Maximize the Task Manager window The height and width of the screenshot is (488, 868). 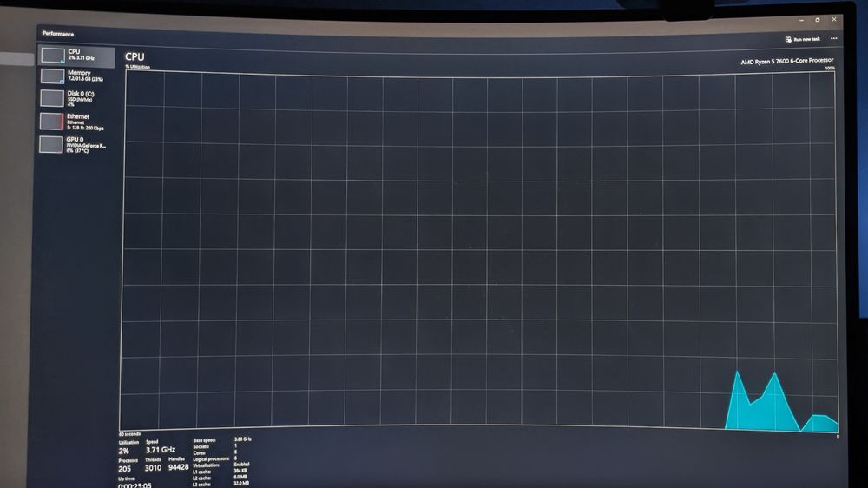[817, 19]
